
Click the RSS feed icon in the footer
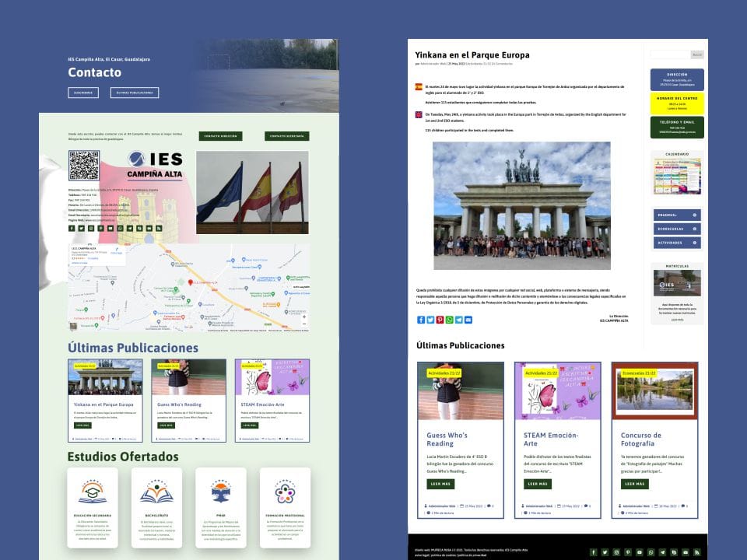[x=697, y=552]
